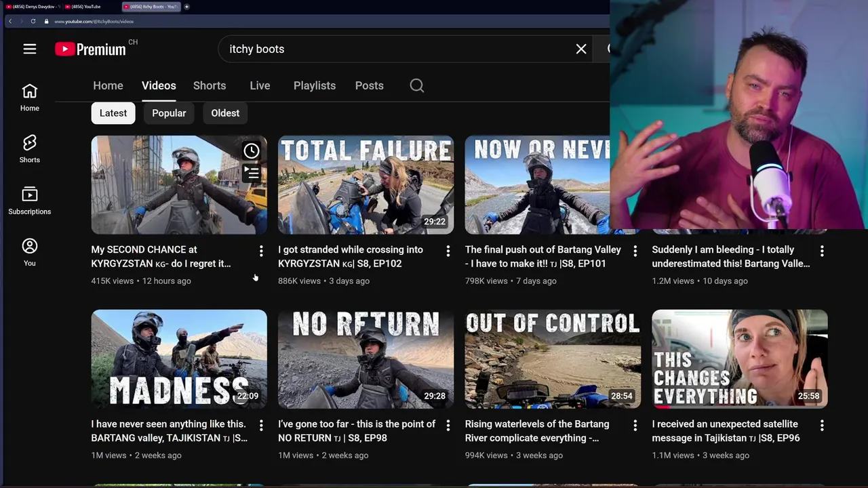This screenshot has width=868, height=488.
Task: Add SECOND CHANCE video to queue
Action: [252, 174]
